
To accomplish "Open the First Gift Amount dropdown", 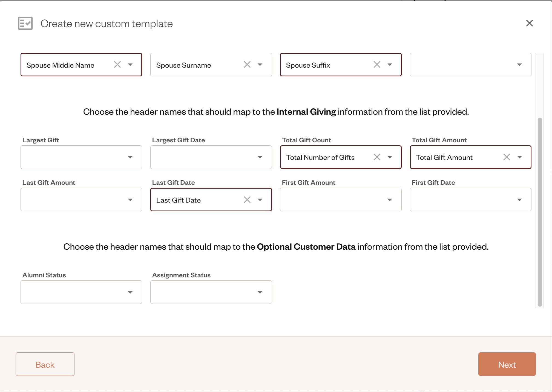I will point(341,200).
